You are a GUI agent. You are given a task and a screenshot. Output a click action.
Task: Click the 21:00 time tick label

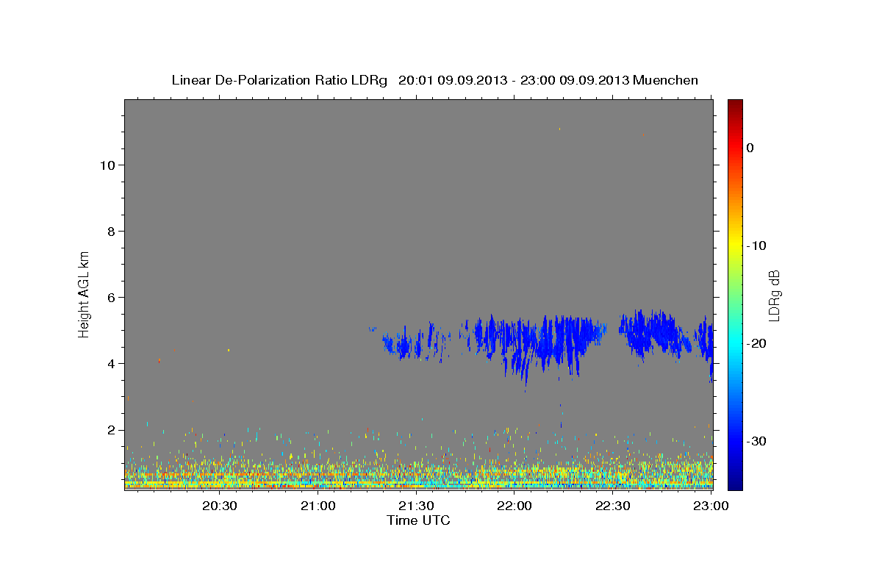(318, 506)
